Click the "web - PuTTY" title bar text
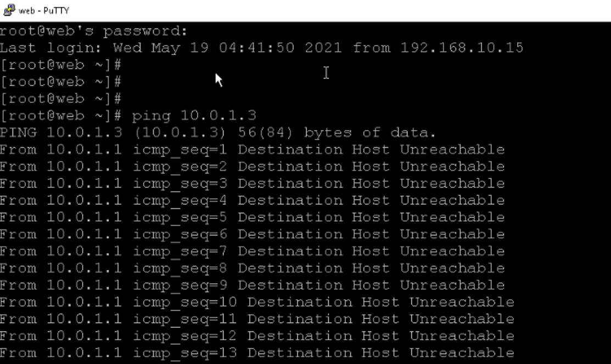This screenshot has width=611, height=364. [x=44, y=10]
